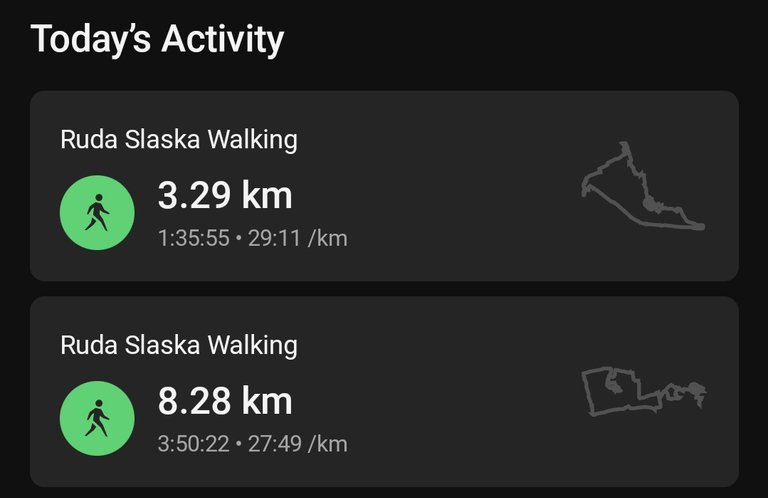Tap the dot between 1:35:55 and 29:11

[x=239, y=238]
